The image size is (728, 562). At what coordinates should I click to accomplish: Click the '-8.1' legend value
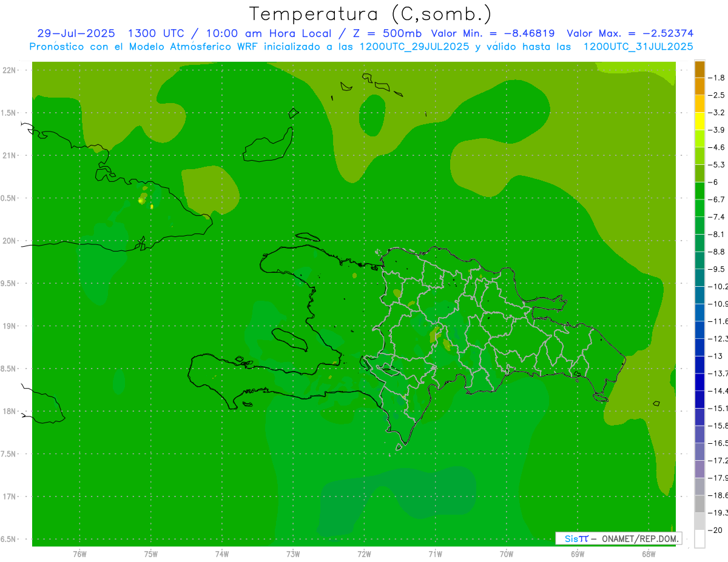pyautogui.click(x=716, y=234)
